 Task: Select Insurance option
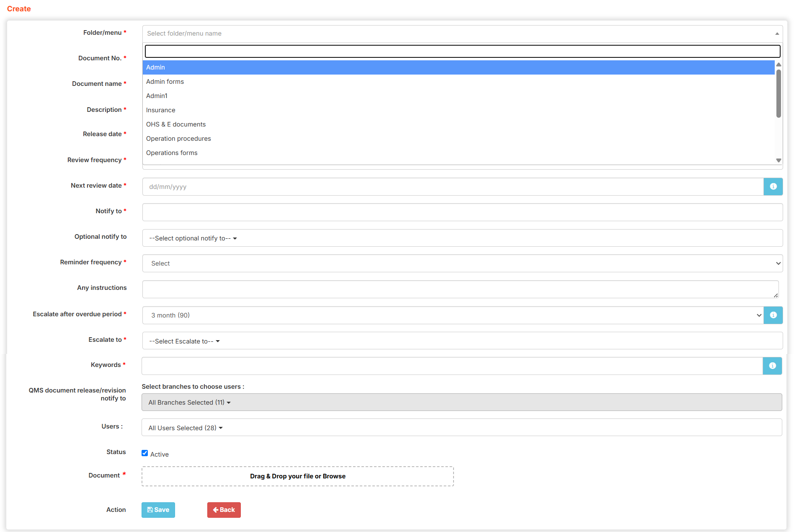[459, 110]
